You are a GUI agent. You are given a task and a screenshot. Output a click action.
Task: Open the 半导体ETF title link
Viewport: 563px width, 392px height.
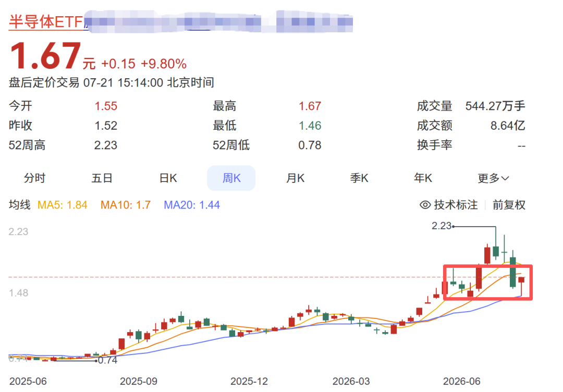coord(46,22)
